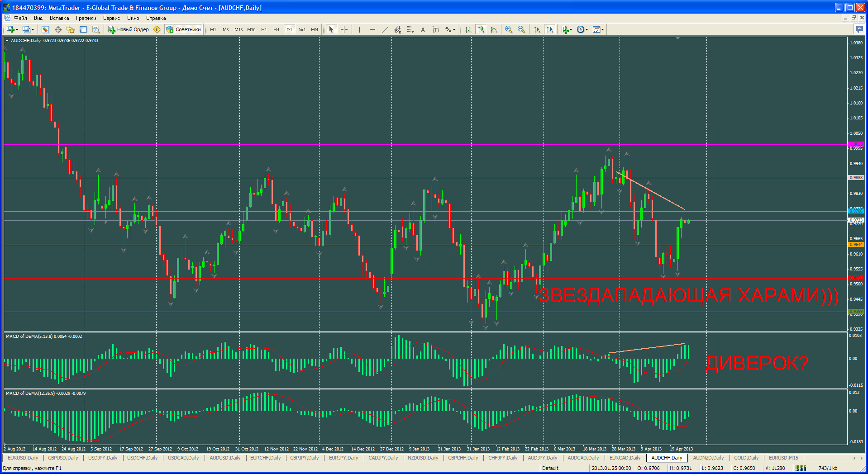Open the Вставка menu
Image resolution: width=868 pixels, height=474 pixels.
tap(59, 18)
